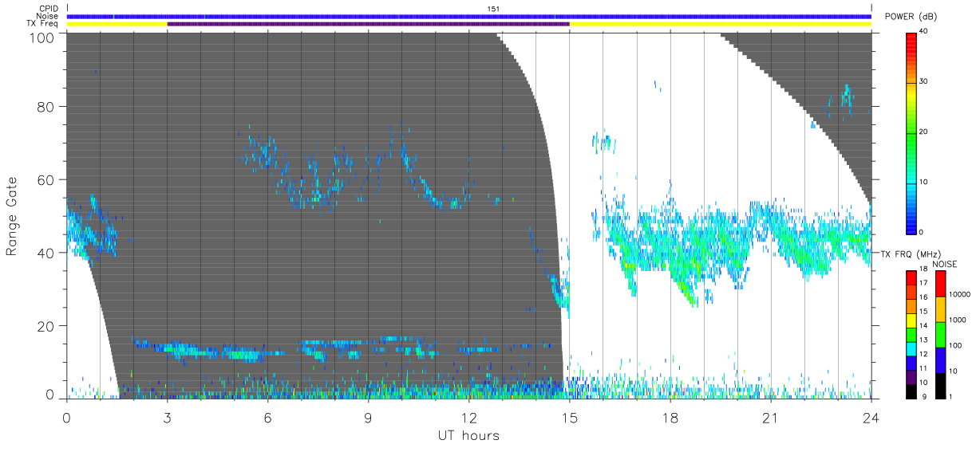The height and width of the screenshot is (452, 980).
Task: Click the 40 tick on the Range Gate axis
Action: pos(45,253)
